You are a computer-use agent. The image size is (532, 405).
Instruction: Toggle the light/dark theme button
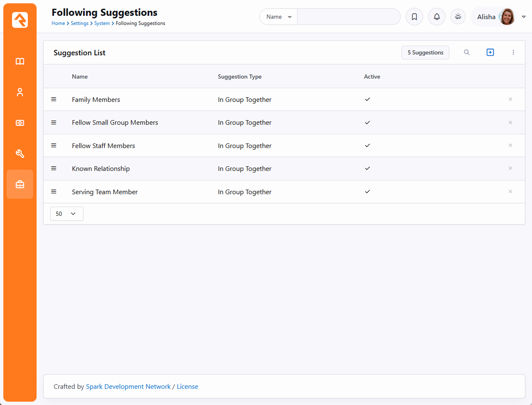458,17
